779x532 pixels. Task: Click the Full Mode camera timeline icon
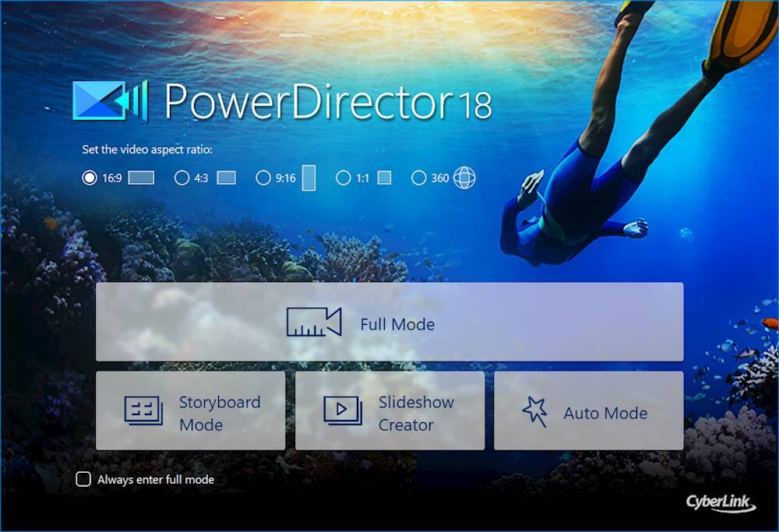(x=314, y=322)
